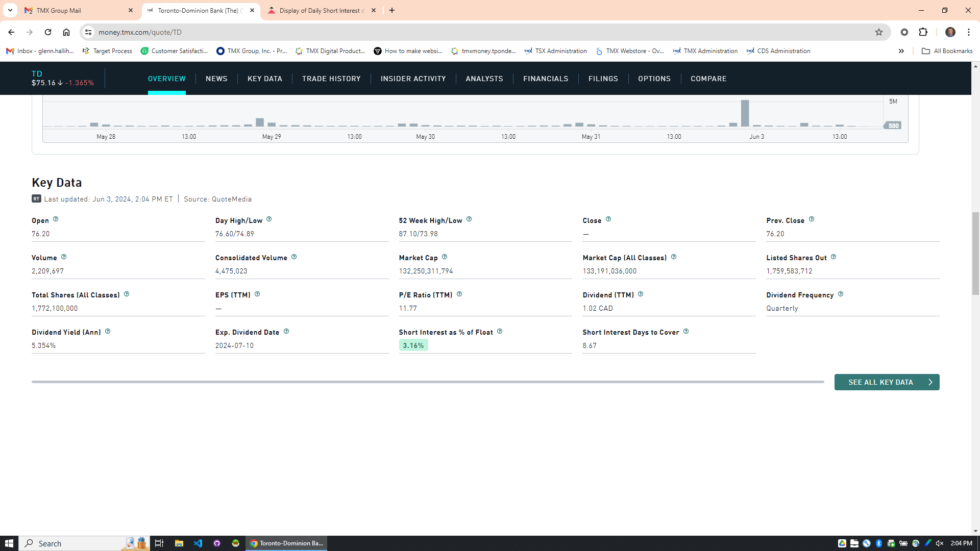Reload the page

coord(48,32)
